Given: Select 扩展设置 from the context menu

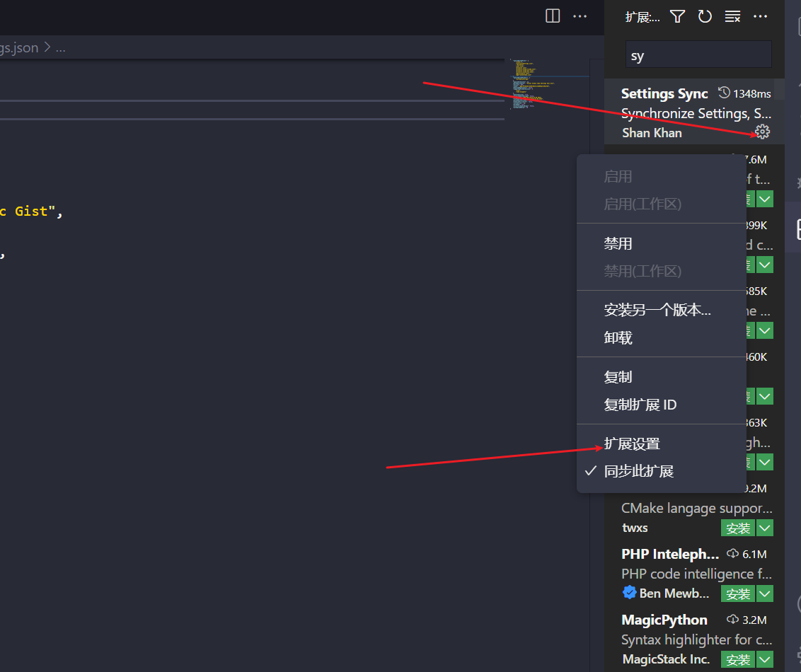Looking at the screenshot, I should click(x=632, y=443).
